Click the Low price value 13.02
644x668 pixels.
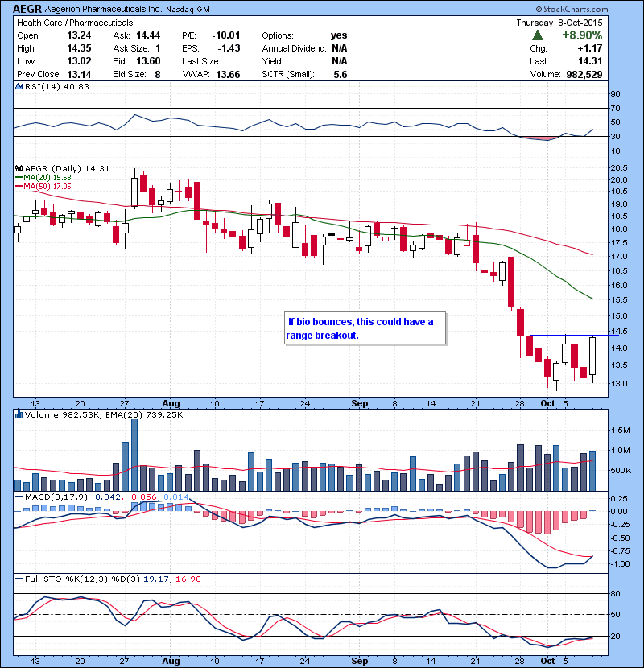click(79, 61)
